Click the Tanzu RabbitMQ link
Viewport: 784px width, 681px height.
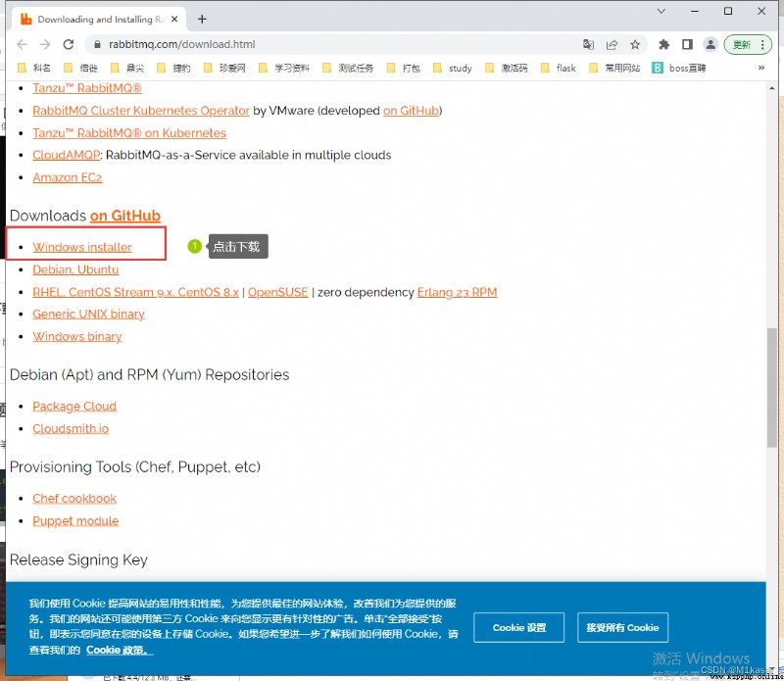87,88
